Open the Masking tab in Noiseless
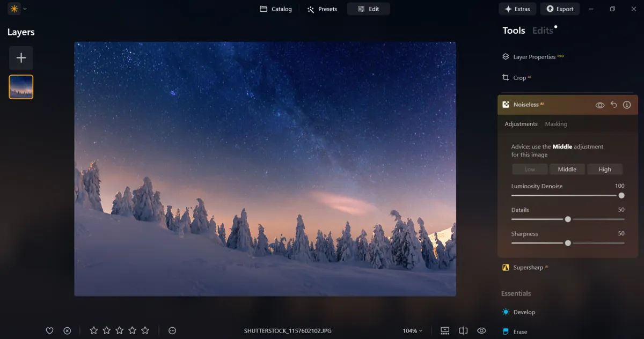Viewport: 644px width, 339px height. pyautogui.click(x=555, y=124)
